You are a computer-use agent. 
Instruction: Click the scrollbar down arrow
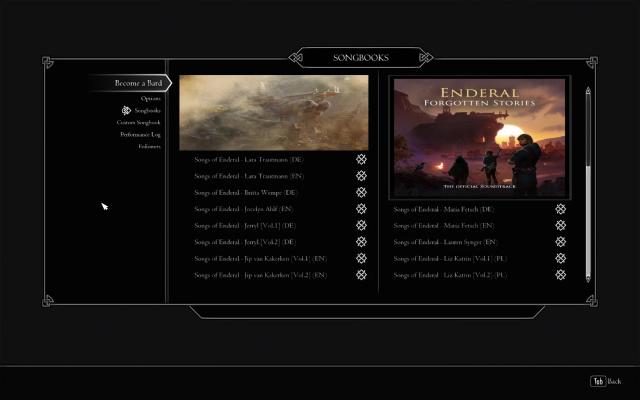pyautogui.click(x=588, y=279)
